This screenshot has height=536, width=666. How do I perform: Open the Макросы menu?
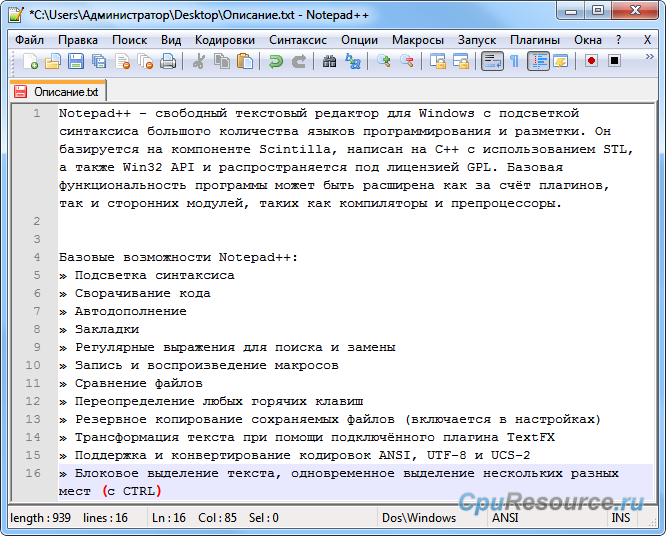tap(418, 40)
